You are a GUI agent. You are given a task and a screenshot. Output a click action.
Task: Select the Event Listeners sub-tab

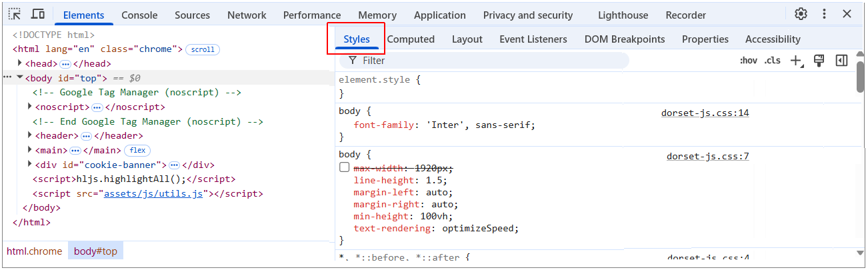click(533, 39)
